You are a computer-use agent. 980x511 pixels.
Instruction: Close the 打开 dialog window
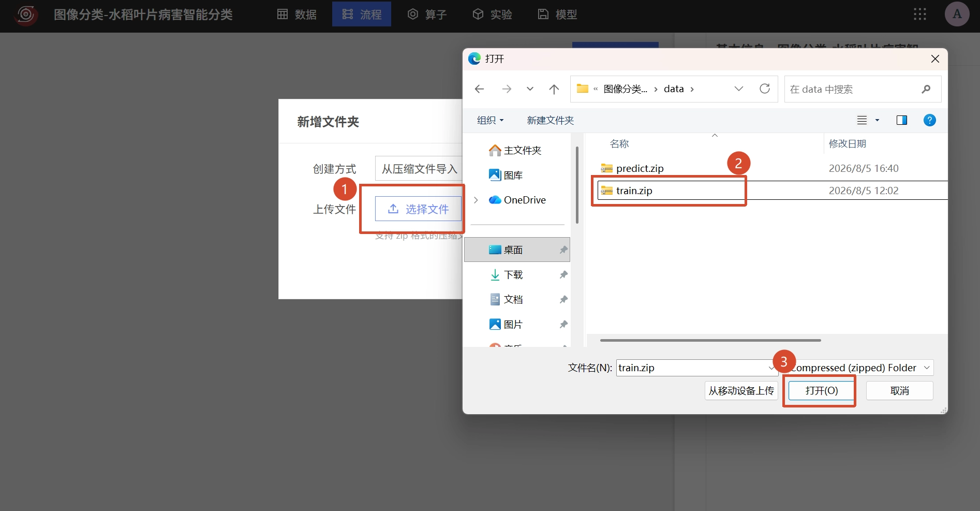[x=935, y=59]
